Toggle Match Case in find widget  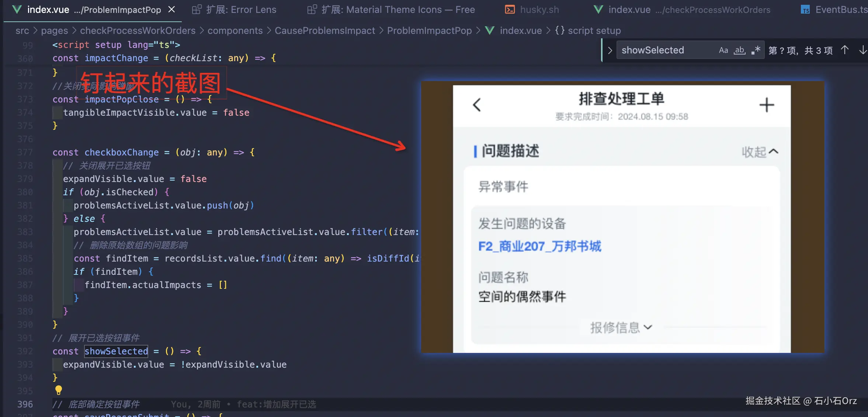click(723, 50)
